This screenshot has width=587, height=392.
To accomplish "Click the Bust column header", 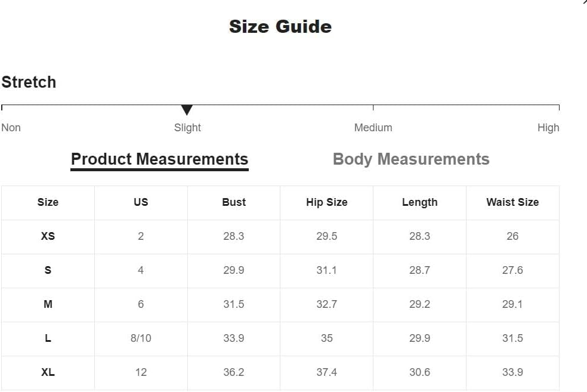I will click(x=234, y=202).
